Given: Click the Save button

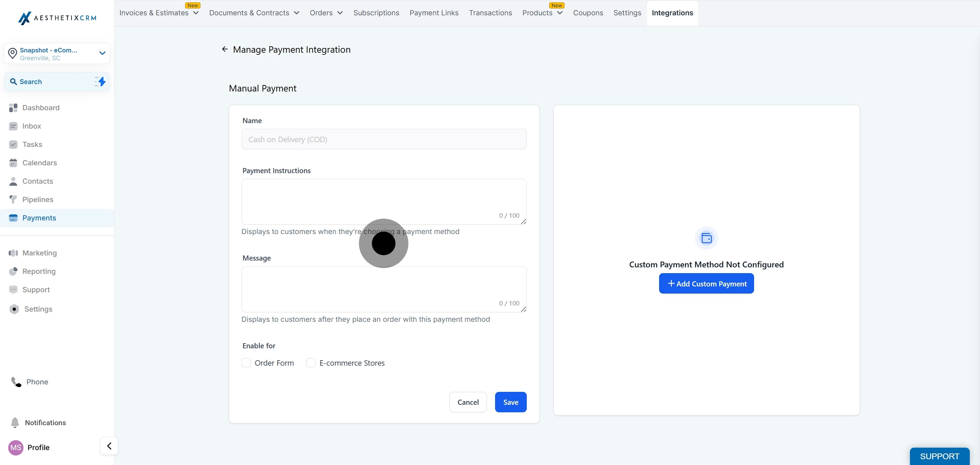Looking at the screenshot, I should [x=510, y=402].
